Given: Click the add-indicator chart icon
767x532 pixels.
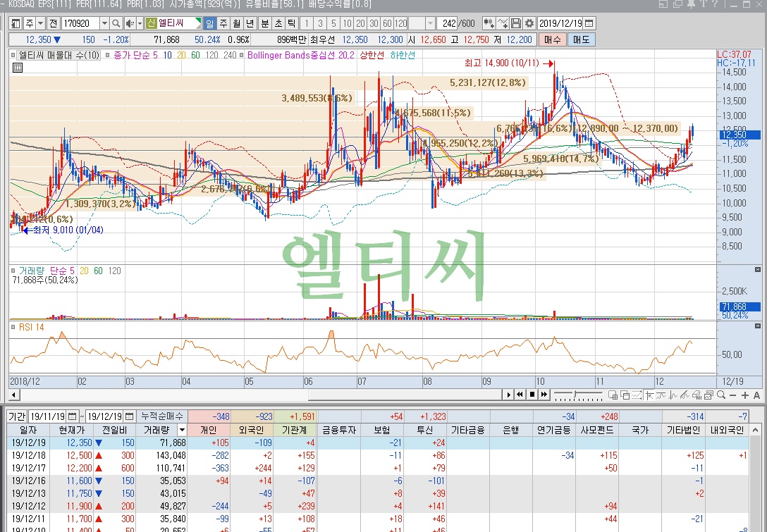Looking at the screenshot, I should pos(503,23).
